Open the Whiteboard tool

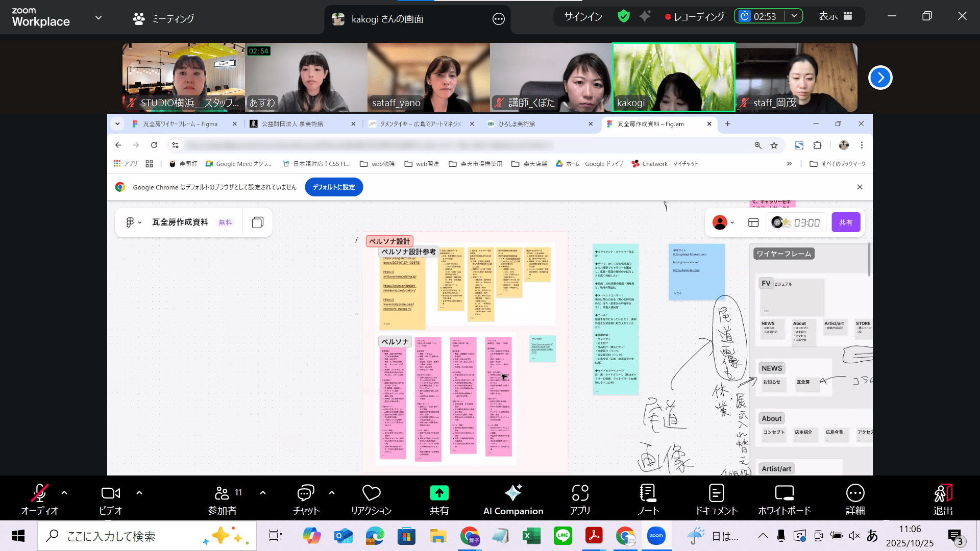(784, 493)
